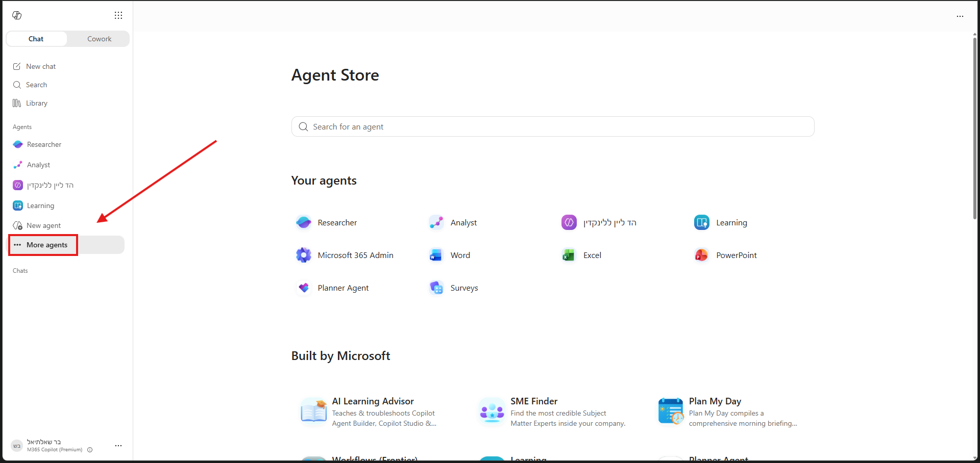Click Learning icon in sidebar
Viewport: 980px width, 463px height.
(x=18, y=205)
